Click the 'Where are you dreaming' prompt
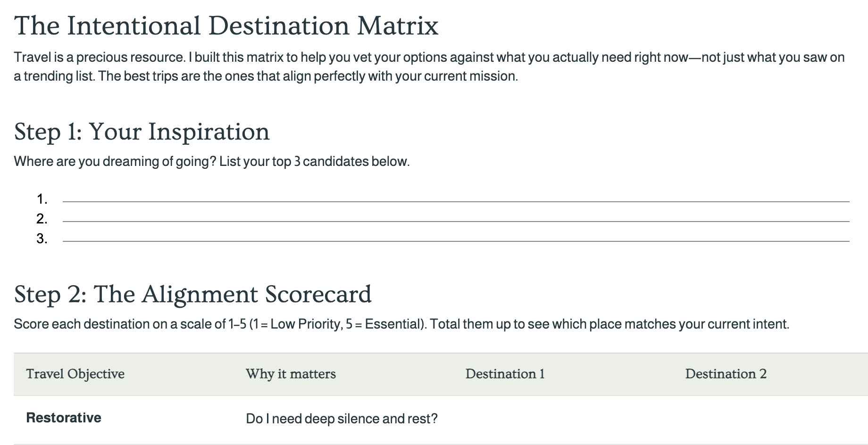The width and height of the screenshot is (868, 445). click(x=212, y=162)
